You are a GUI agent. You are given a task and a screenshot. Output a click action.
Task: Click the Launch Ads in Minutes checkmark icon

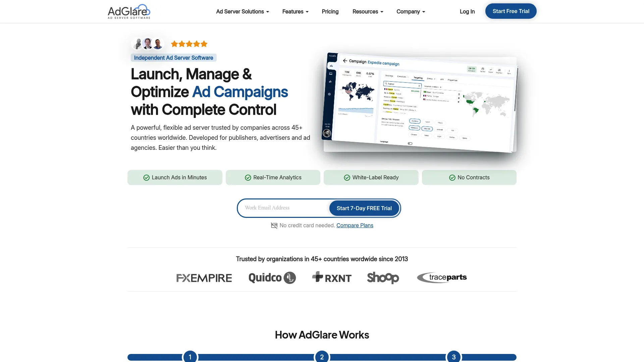click(x=146, y=178)
